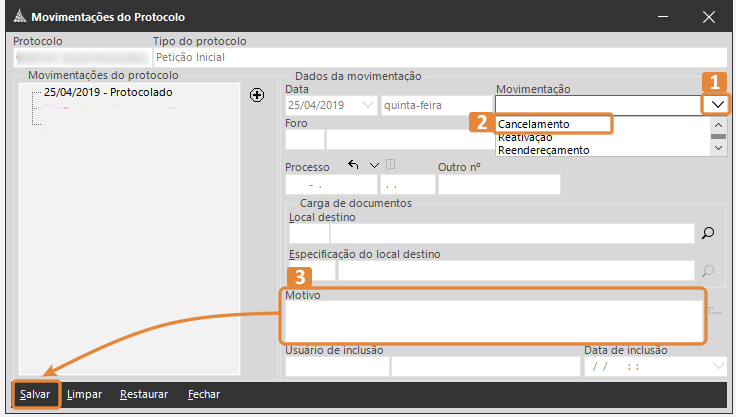Click the window icon in the title bar
Screen dimensions: 736x417
tap(17, 17)
